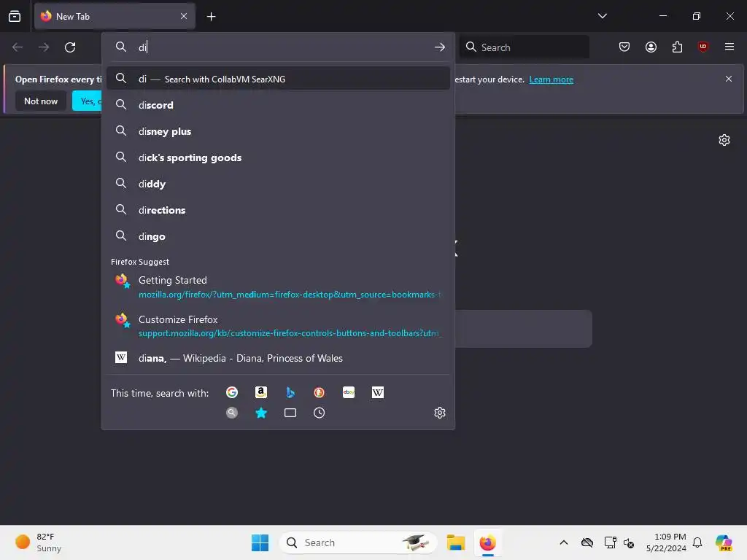Screen dimensions: 747x560
Task: Close the New Tab tab
Action: point(184,16)
